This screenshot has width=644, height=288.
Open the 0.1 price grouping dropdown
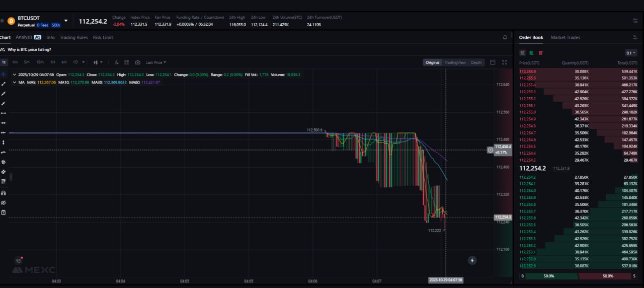click(631, 53)
